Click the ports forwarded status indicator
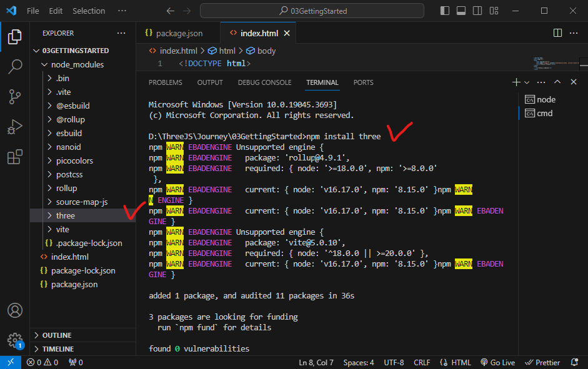Viewport: 588px width, 369px height. click(76, 362)
